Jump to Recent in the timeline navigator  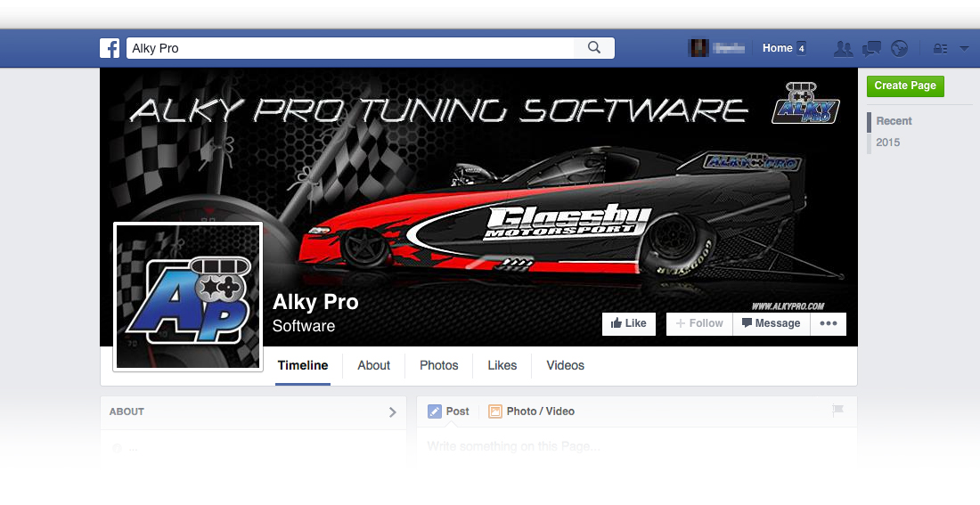tap(894, 121)
